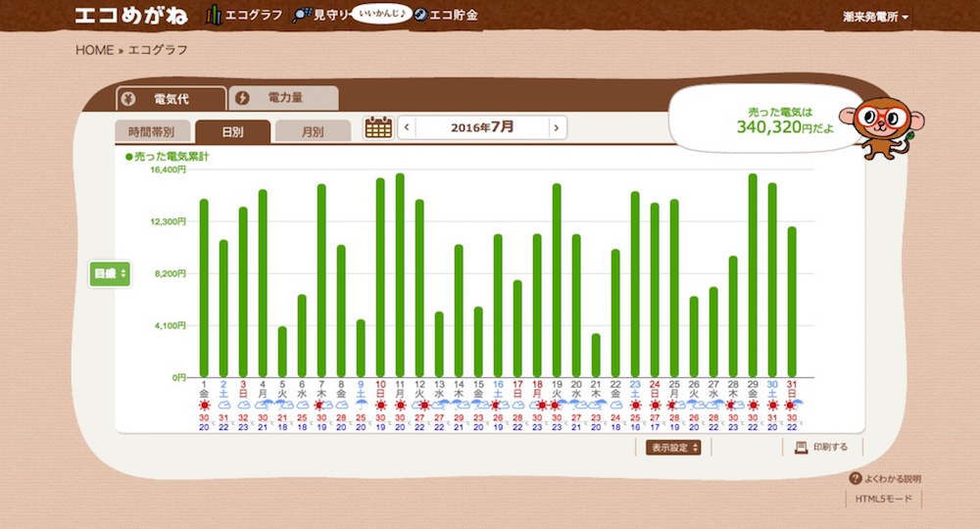Go to next month arrow
This screenshot has height=529, width=980.
point(557,127)
